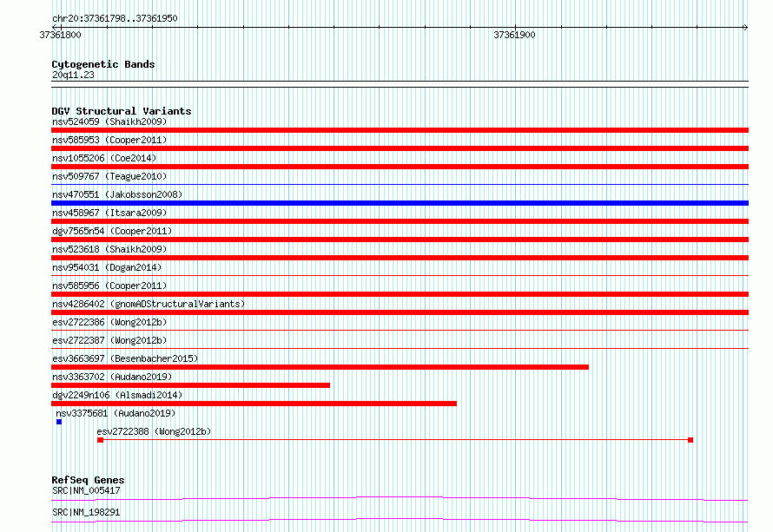This screenshot has width=773, height=532.
Task: Click the red bar under nsv3363702
Action: tap(190, 385)
